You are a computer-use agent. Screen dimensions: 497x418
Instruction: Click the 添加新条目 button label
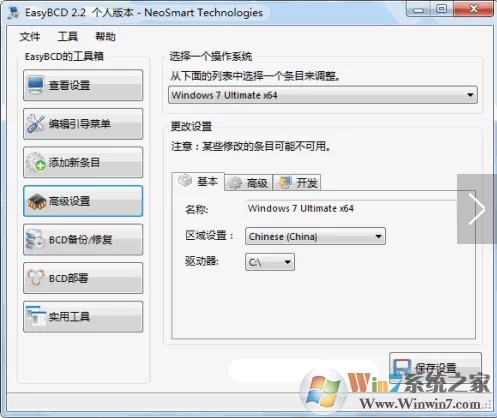pos(74,162)
